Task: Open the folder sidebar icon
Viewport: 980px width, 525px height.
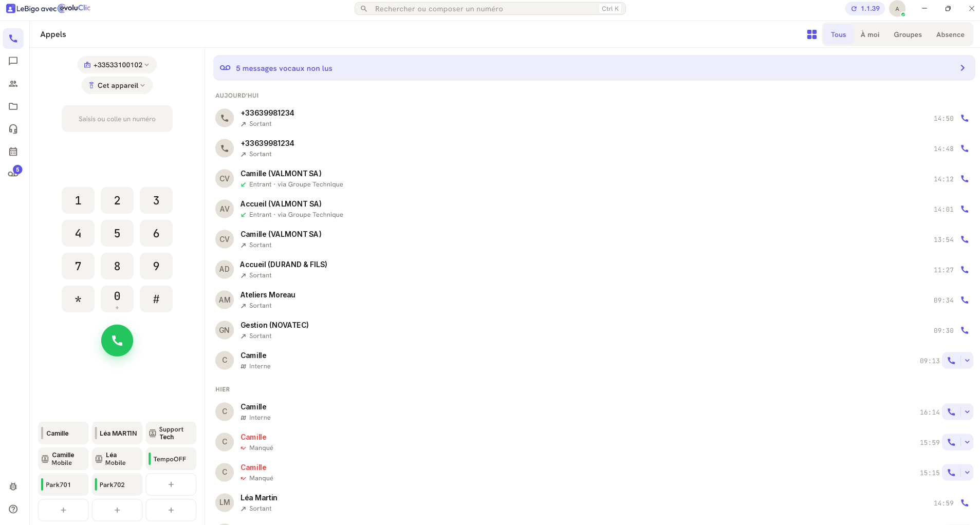Action: click(x=13, y=106)
